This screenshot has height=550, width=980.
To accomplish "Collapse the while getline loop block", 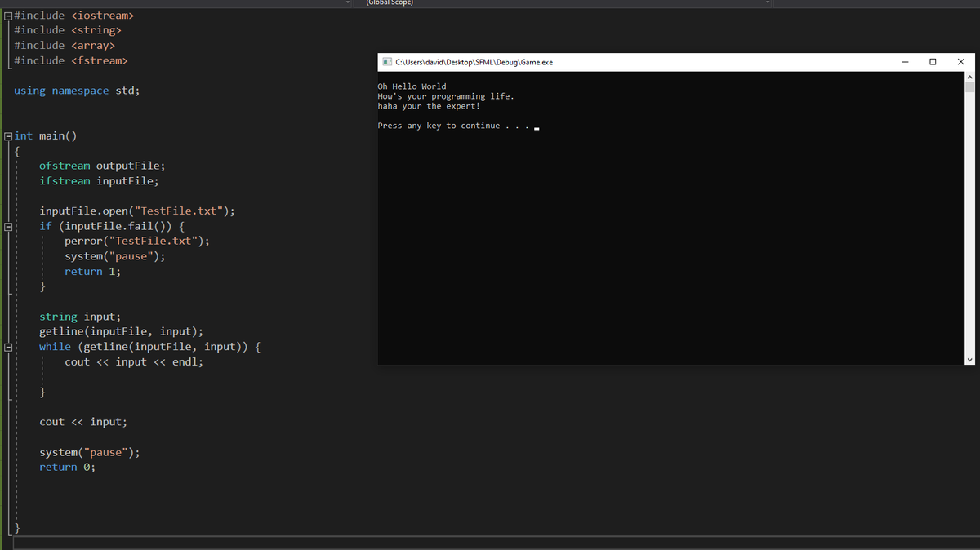I will tap(7, 347).
